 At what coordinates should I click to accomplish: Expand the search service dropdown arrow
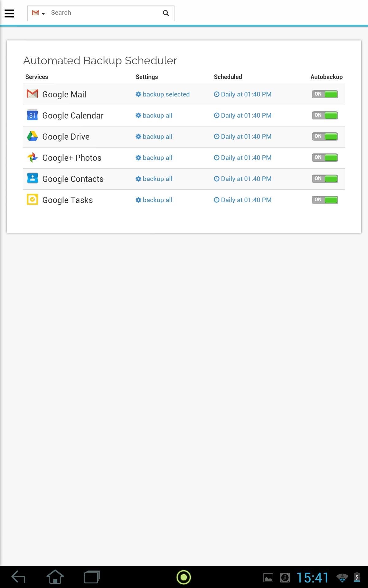click(x=44, y=13)
